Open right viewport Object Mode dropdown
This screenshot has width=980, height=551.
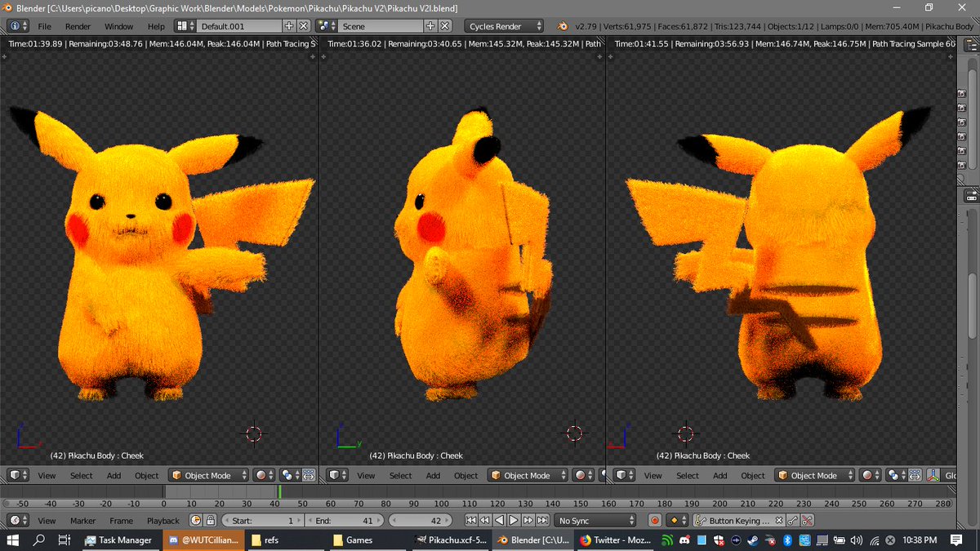[814, 475]
